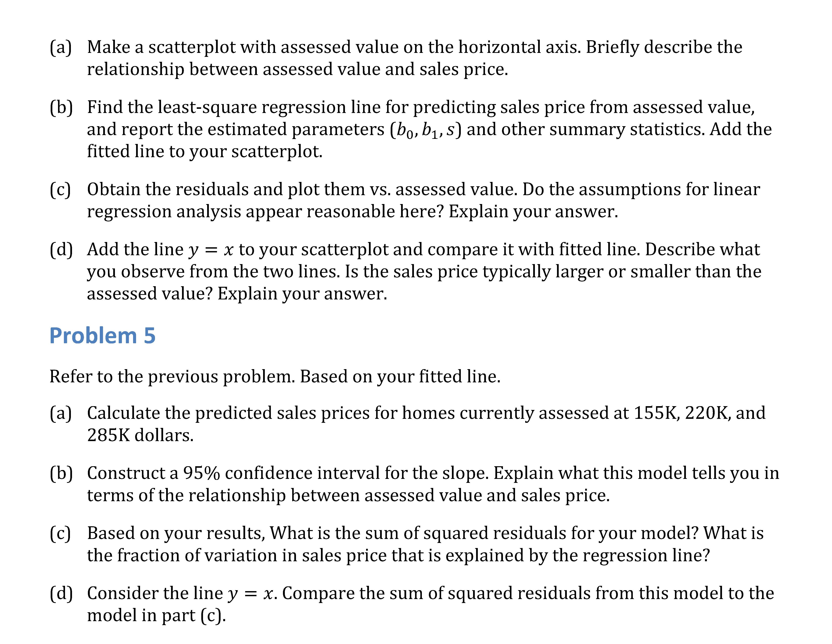Click 'fitted line to your scatterplot.' text

[x=205, y=152]
